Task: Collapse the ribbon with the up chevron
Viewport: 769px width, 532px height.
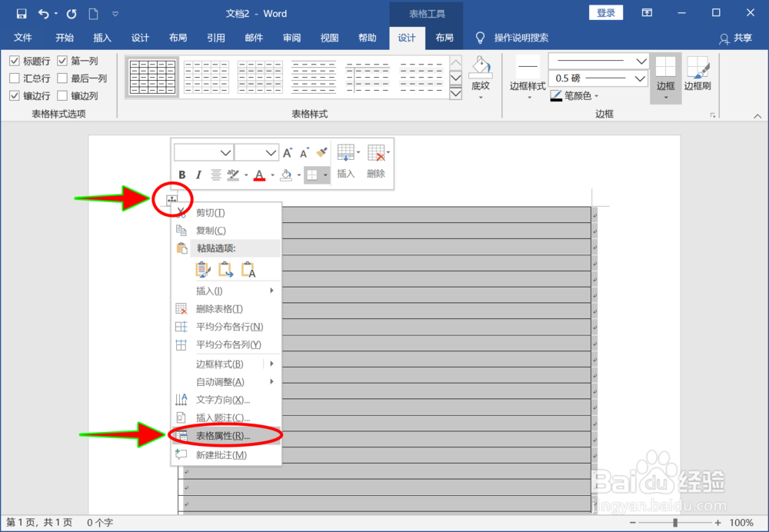Action: coord(757,116)
